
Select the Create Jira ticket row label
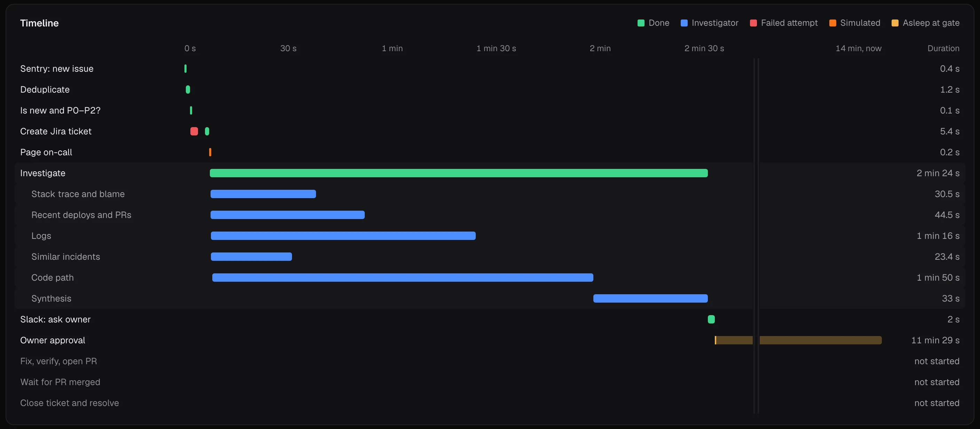(56, 131)
